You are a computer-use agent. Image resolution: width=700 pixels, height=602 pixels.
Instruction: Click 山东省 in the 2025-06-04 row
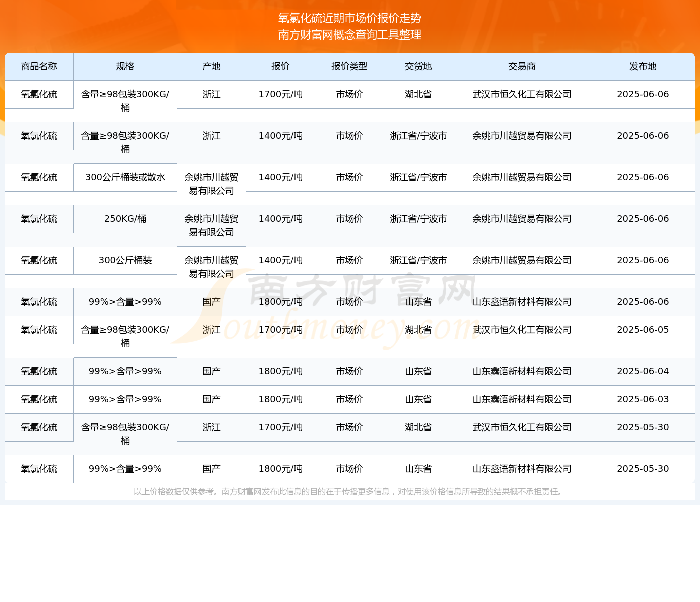point(419,371)
